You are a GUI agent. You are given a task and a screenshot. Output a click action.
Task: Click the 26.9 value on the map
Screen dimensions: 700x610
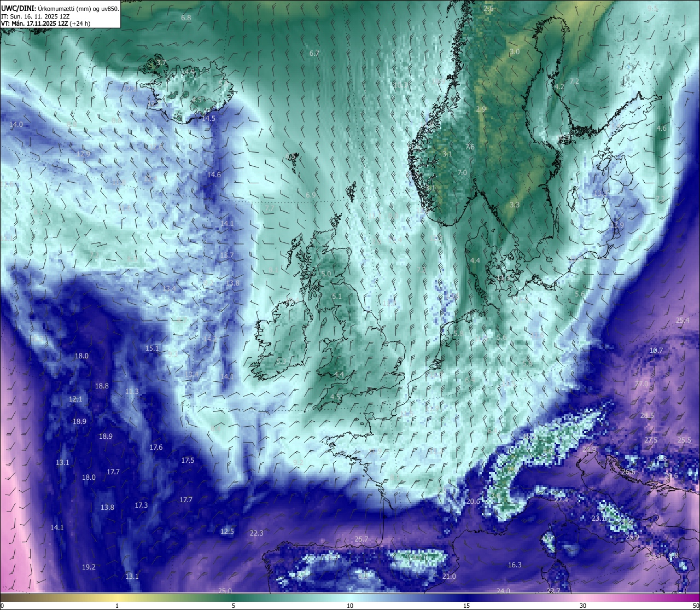pyautogui.click(x=632, y=537)
